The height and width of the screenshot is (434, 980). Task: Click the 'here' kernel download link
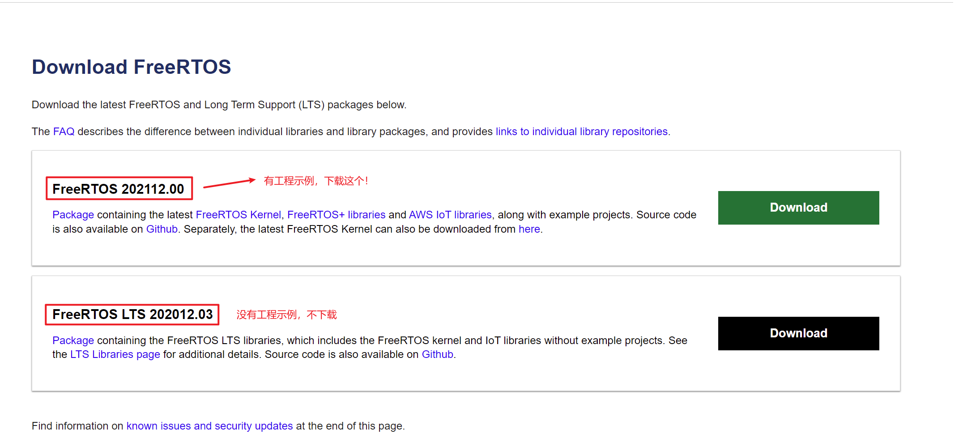529,229
